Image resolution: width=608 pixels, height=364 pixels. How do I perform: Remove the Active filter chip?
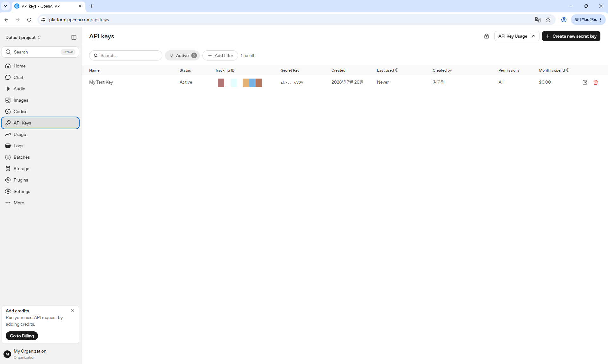click(194, 55)
